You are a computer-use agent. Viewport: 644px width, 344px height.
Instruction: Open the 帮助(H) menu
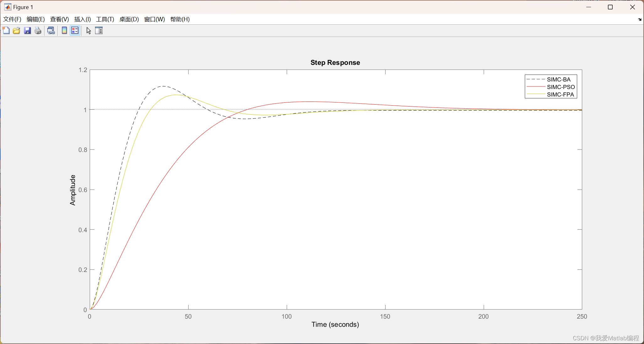click(180, 19)
